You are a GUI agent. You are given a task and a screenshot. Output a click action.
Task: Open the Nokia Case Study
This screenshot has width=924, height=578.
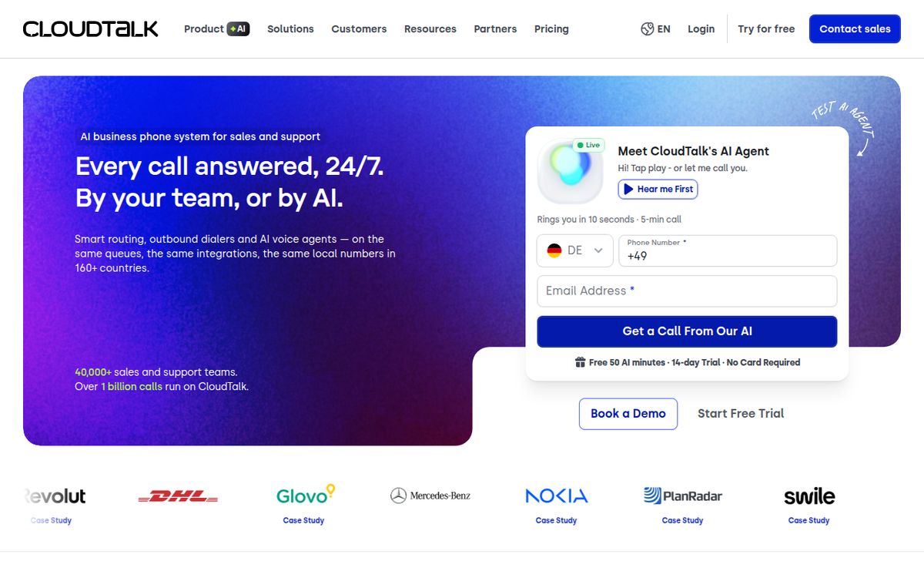point(556,520)
